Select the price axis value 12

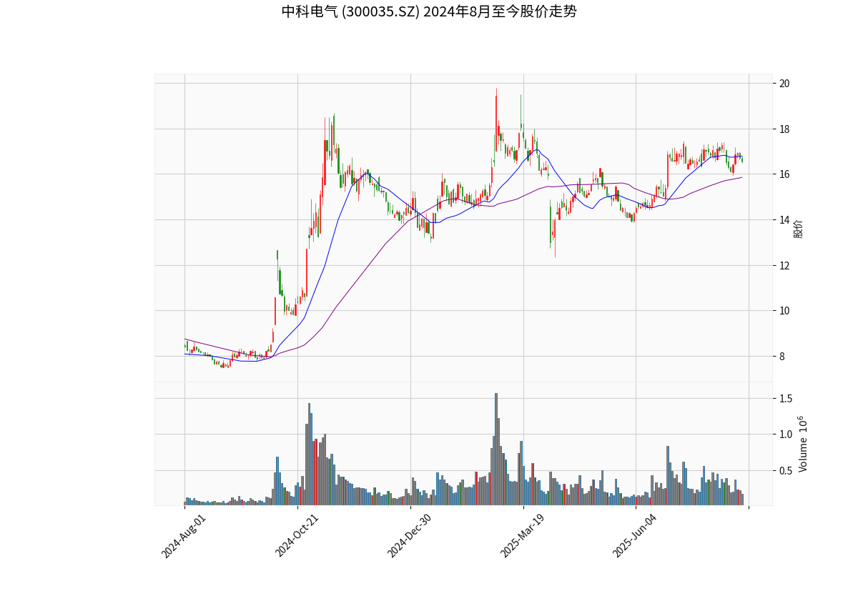(x=784, y=266)
